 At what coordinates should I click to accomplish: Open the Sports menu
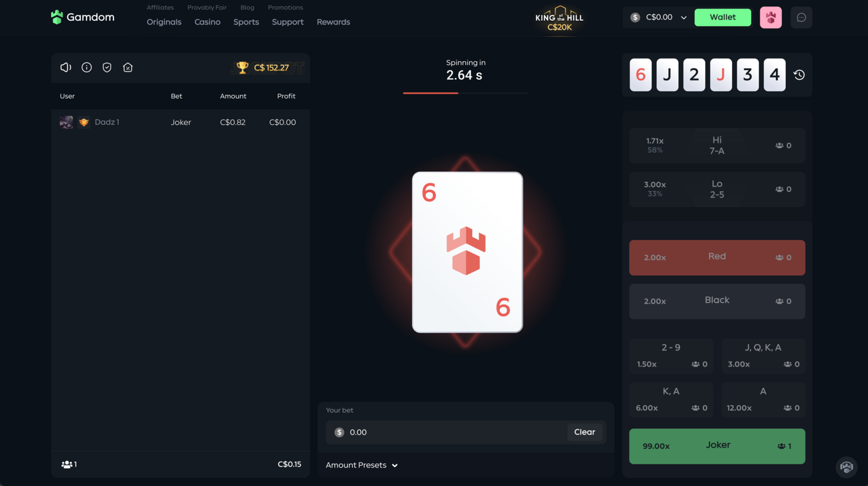pyautogui.click(x=246, y=22)
